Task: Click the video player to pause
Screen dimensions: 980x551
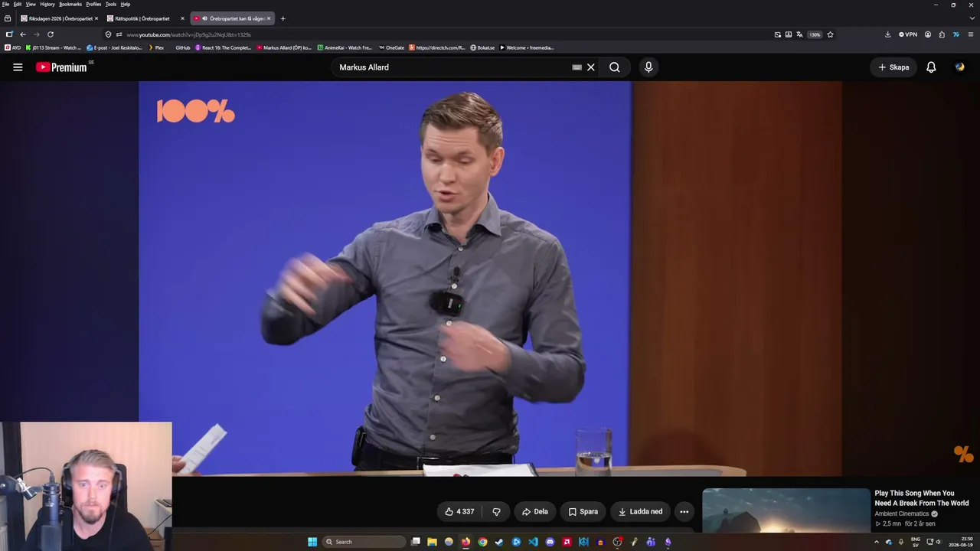Action: [x=490, y=279]
